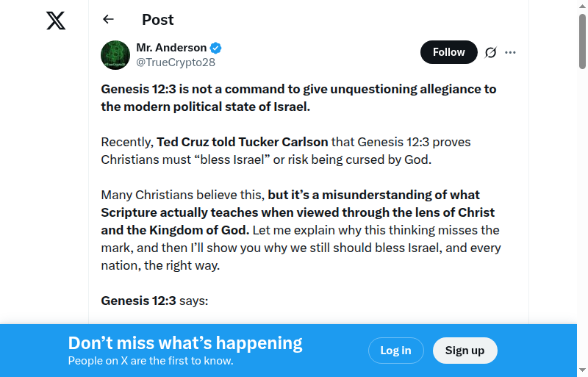The image size is (588, 377).
Task: Click the bold opening sentence of the post
Action: pyautogui.click(x=298, y=98)
